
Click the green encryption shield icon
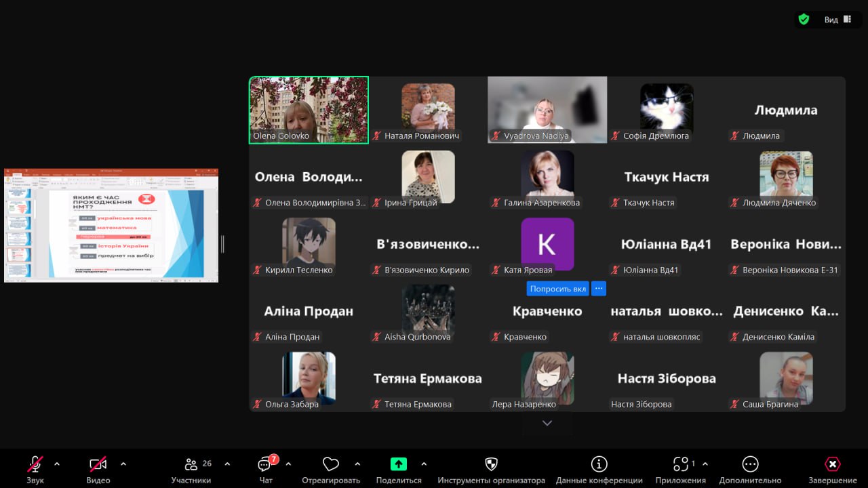(x=804, y=20)
